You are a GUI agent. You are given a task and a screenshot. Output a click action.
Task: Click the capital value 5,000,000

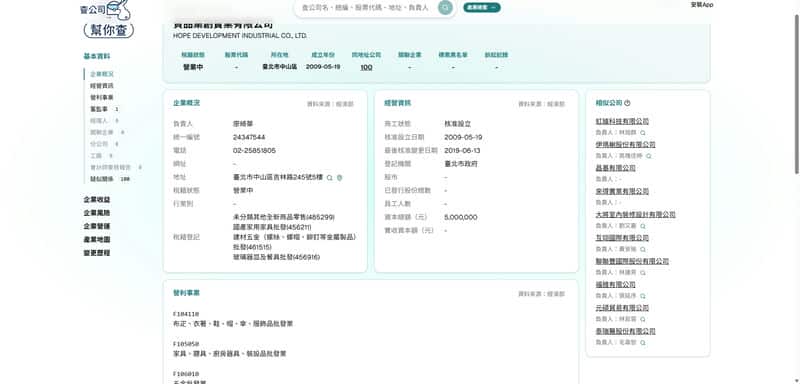(x=461, y=217)
